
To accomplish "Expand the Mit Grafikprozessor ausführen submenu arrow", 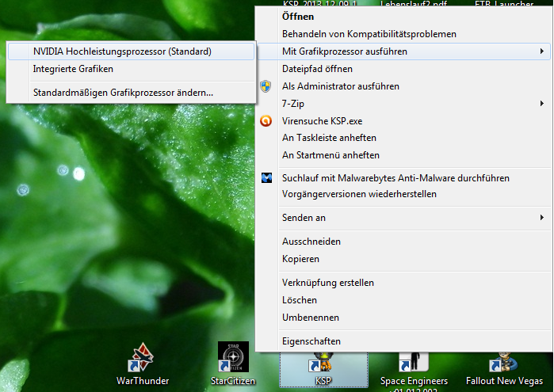I will click(541, 51).
